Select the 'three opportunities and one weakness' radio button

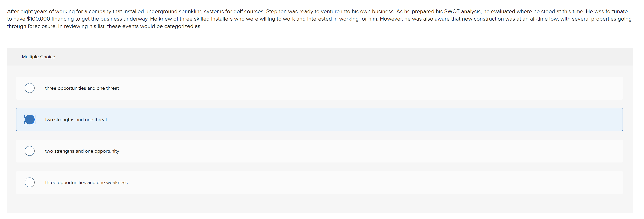click(x=29, y=182)
